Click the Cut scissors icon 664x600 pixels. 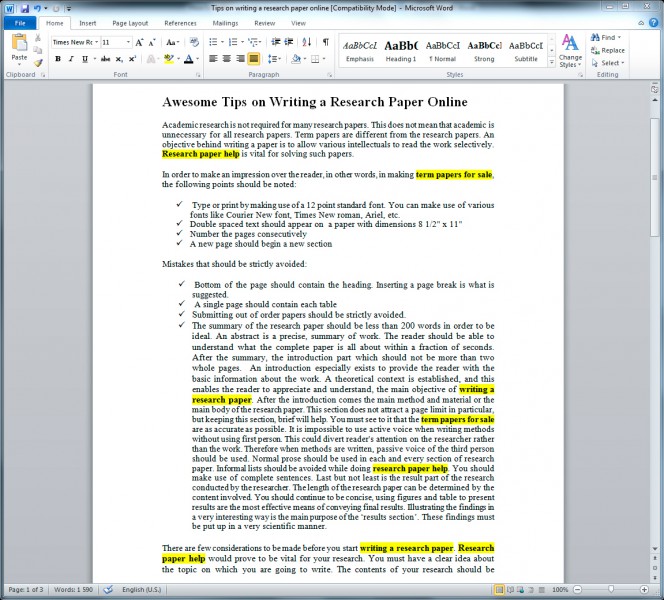click(x=38, y=38)
